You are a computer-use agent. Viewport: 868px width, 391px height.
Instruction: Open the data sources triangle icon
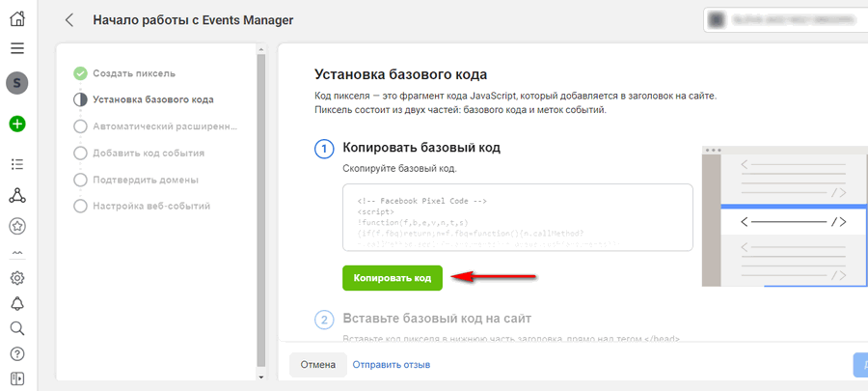click(17, 195)
